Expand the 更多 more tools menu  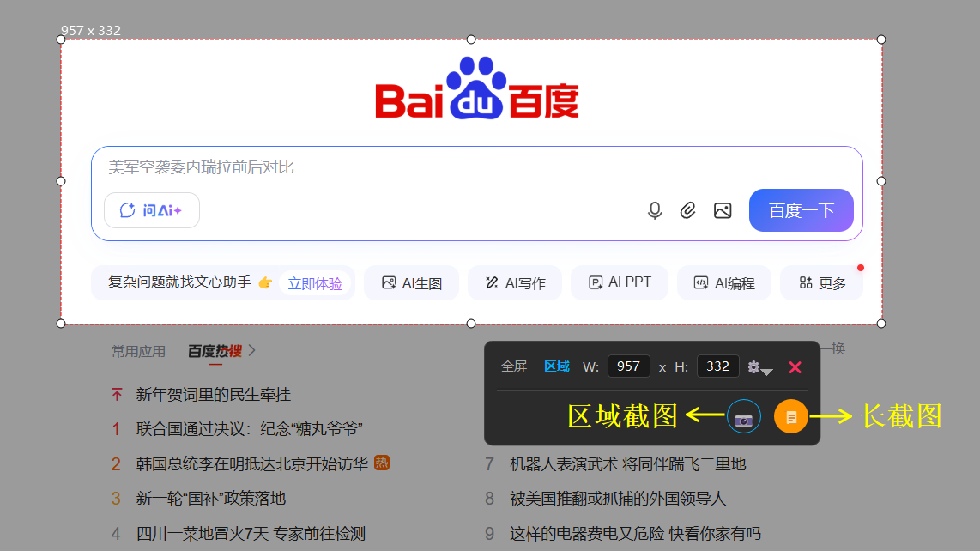point(822,283)
